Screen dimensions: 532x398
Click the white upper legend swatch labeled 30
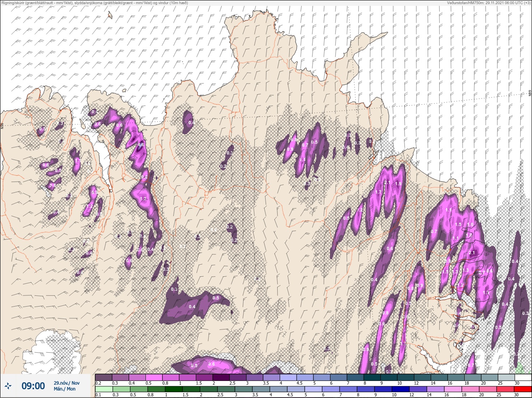pos(523,377)
